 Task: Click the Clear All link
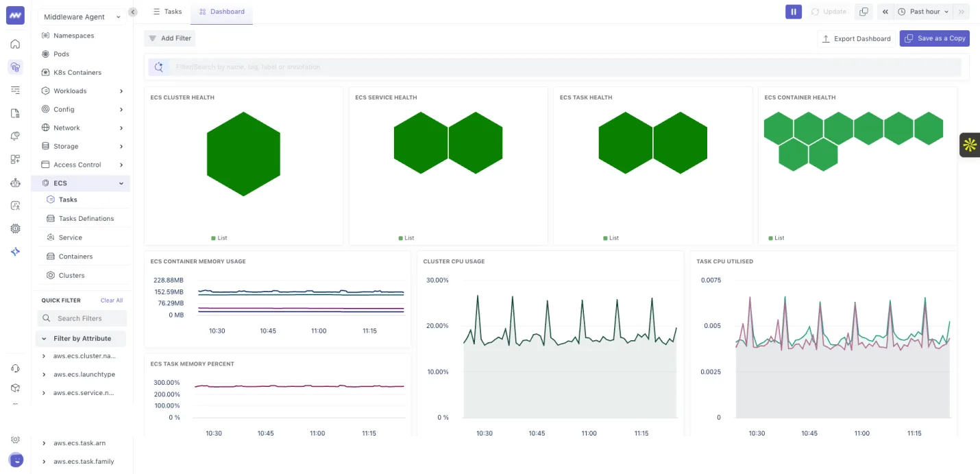[112, 300]
